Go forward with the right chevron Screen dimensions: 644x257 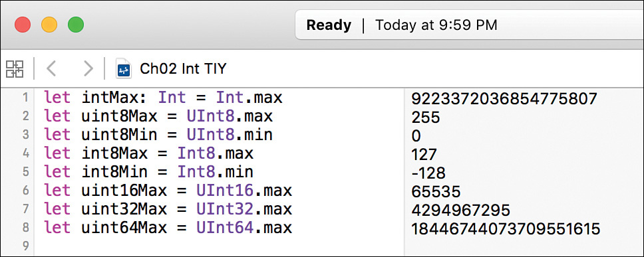[88, 69]
